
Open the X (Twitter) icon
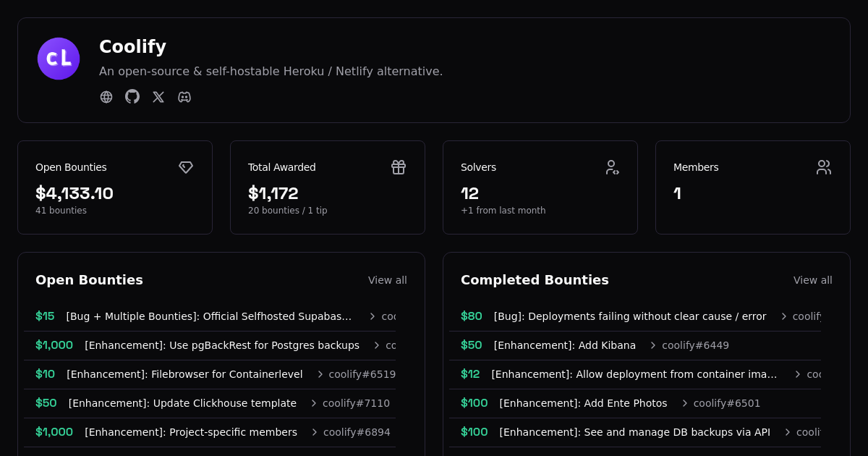[158, 97]
